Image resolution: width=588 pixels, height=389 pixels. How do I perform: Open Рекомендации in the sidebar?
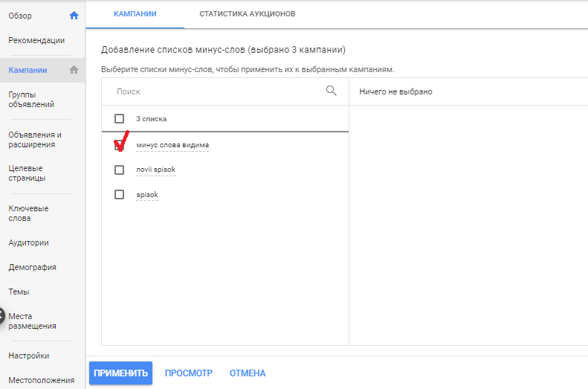click(x=36, y=40)
